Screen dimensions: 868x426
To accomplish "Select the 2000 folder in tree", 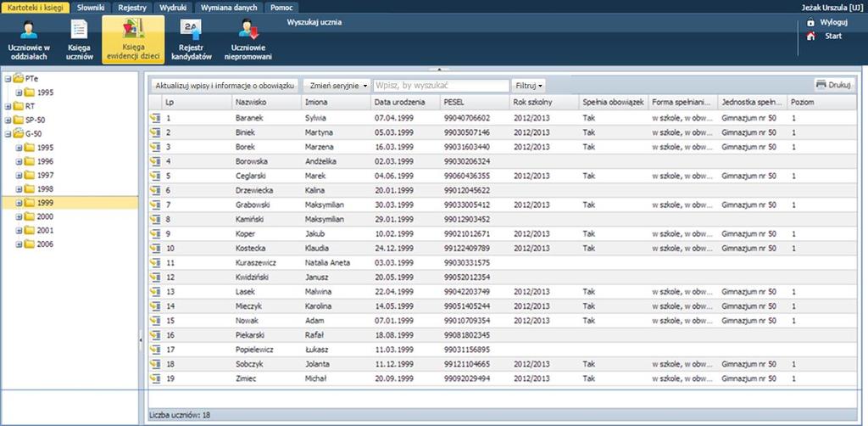I will click(45, 216).
